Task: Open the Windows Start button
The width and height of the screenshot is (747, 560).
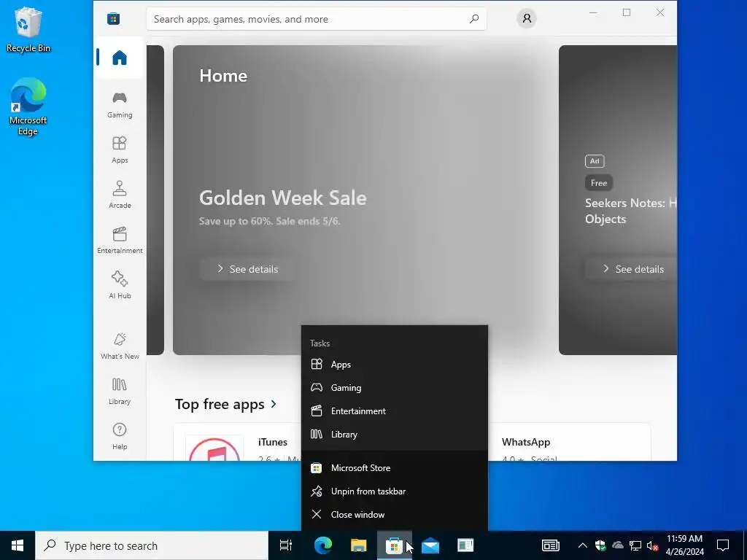Action: coord(18,545)
